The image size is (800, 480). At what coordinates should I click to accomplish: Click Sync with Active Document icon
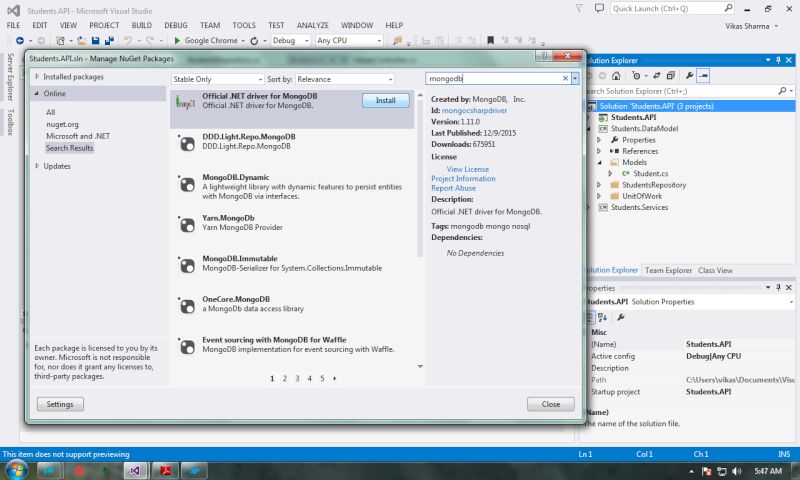pyautogui.click(x=657, y=75)
